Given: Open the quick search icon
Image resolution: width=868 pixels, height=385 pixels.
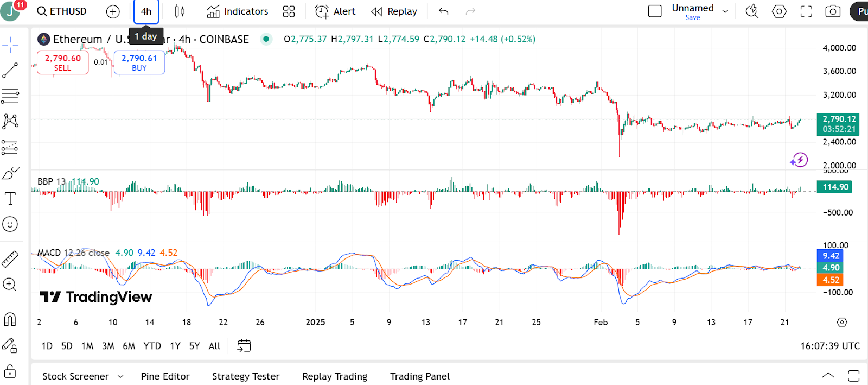Looking at the screenshot, I should pyautogui.click(x=752, y=11).
